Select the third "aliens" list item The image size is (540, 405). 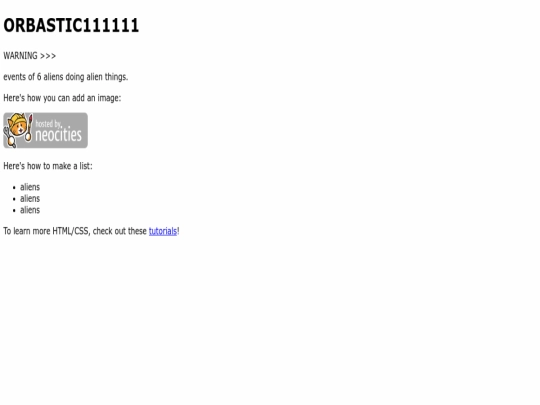click(x=30, y=210)
